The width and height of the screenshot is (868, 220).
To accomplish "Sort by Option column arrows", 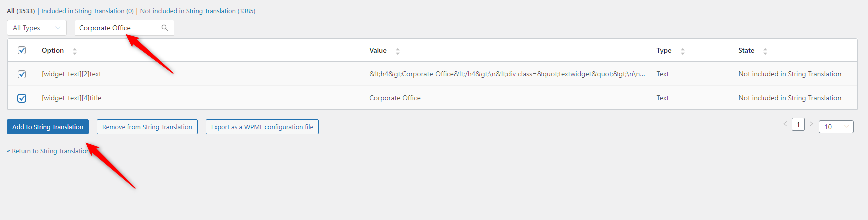I will (75, 51).
